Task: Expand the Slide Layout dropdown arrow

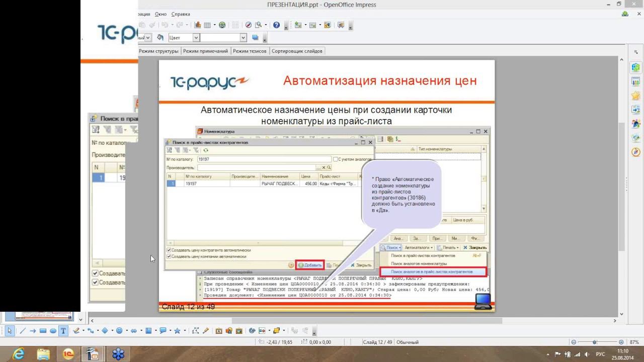Action: tap(320, 25)
